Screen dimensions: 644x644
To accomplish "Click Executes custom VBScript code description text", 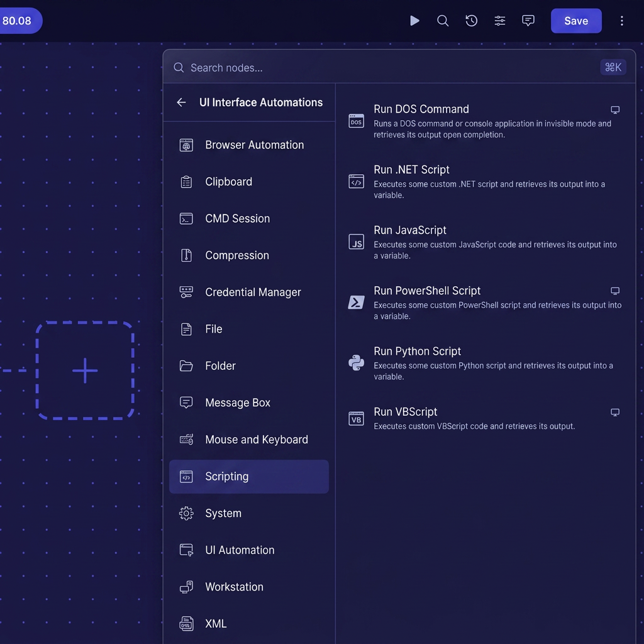I will coord(474,426).
